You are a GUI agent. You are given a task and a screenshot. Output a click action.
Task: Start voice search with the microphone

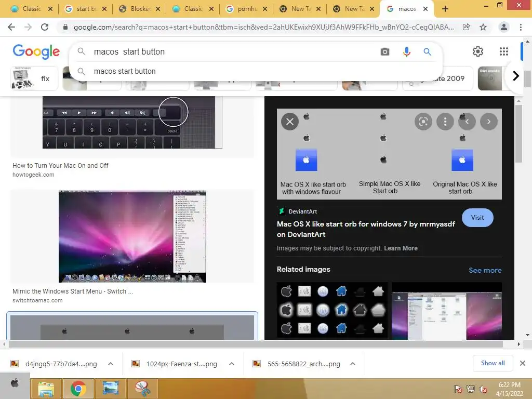coord(406,51)
